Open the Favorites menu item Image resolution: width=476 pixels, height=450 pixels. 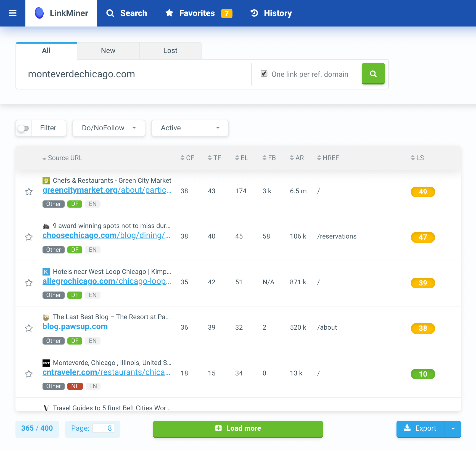[199, 13]
